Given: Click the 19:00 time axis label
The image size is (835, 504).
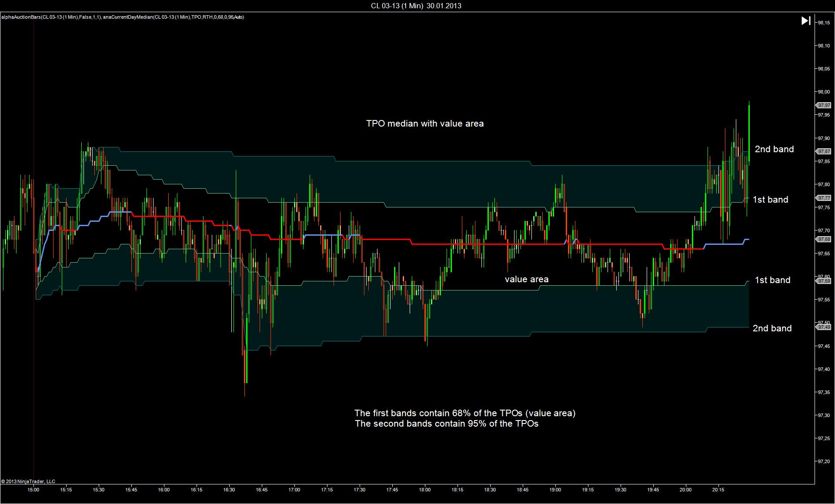Looking at the screenshot, I should coord(555,490).
